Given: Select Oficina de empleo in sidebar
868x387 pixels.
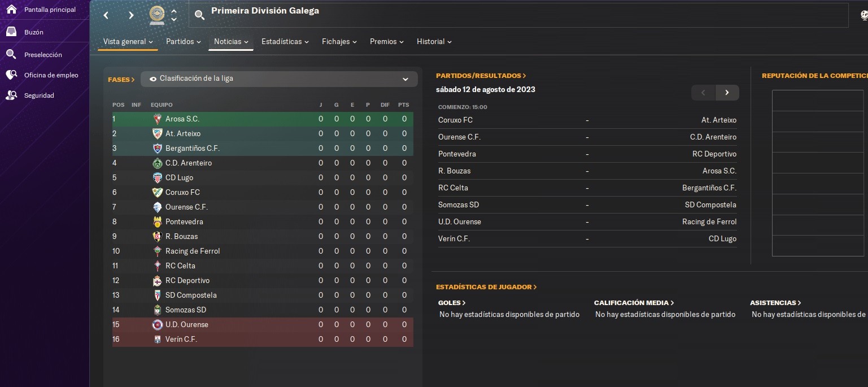Looking at the screenshot, I should point(51,75).
